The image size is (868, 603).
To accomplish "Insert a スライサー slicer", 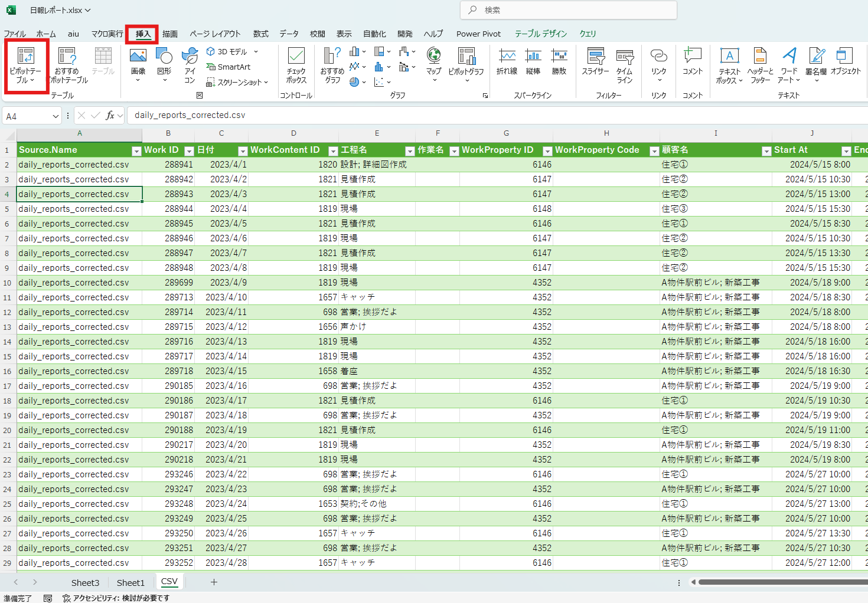I will coord(595,61).
